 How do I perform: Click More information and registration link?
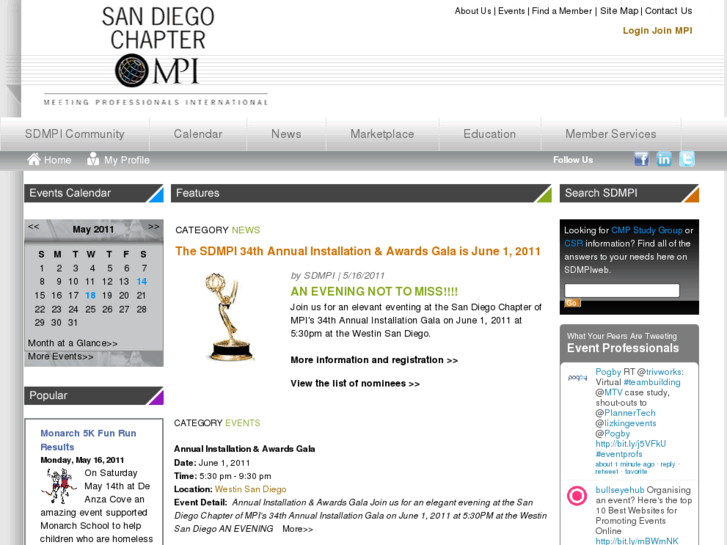point(374,360)
